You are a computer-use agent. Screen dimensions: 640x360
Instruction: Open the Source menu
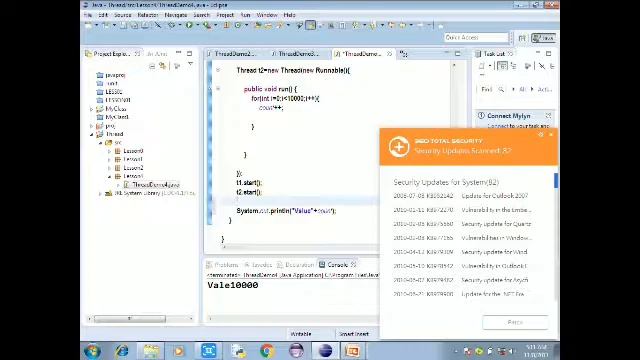coord(122,15)
